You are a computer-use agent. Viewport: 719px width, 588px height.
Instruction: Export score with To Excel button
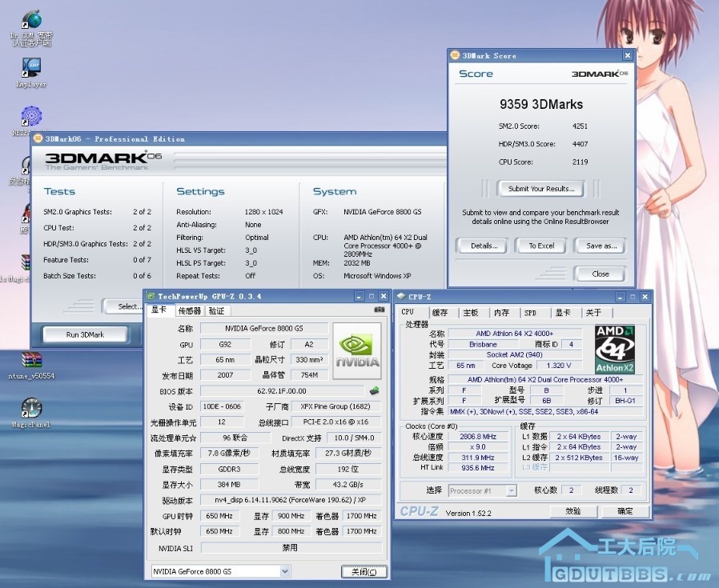click(541, 246)
